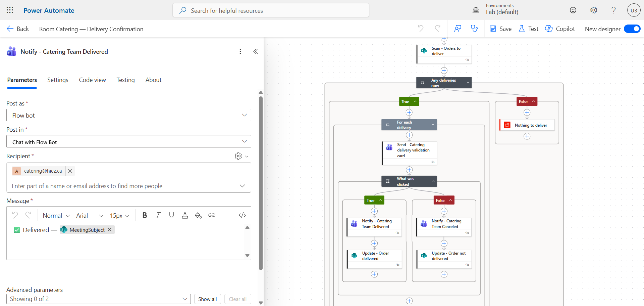The image size is (644, 306).
Task: Undo in the message editor
Action: 15,215
